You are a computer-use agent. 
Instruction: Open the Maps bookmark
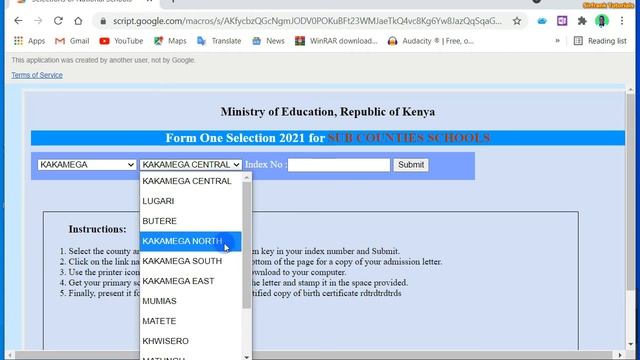pyautogui.click(x=170, y=41)
